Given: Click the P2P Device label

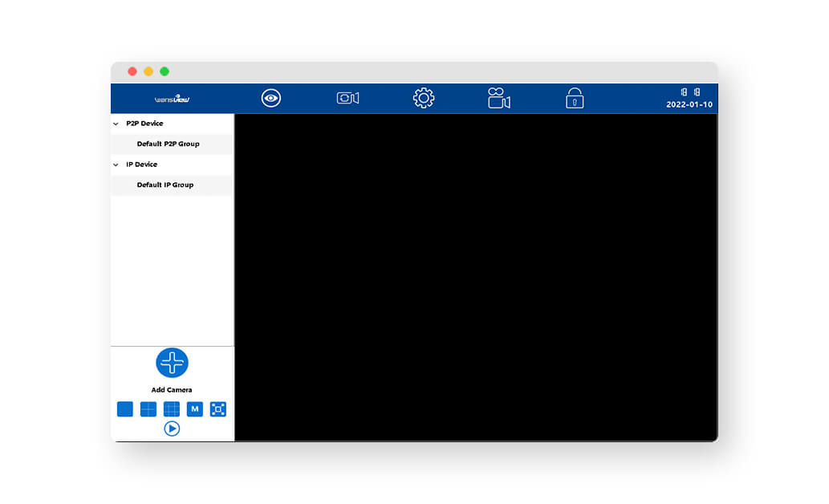Looking at the screenshot, I should pyautogui.click(x=144, y=124).
